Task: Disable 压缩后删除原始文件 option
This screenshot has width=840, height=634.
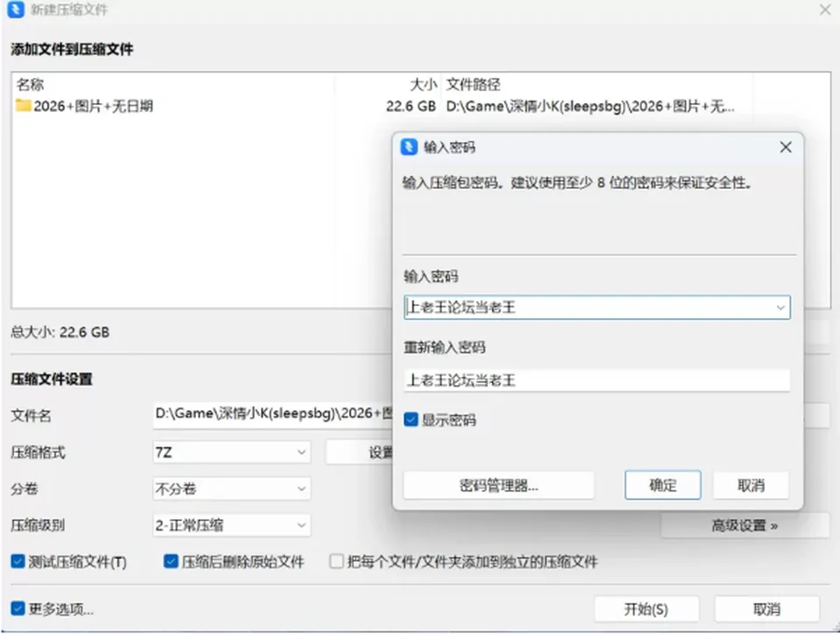Action: click(x=171, y=561)
